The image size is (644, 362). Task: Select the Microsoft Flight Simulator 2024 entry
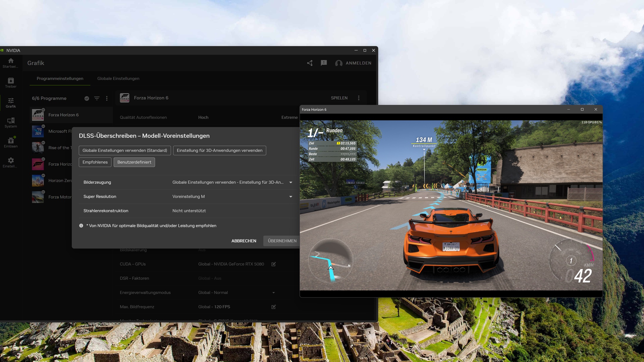[51, 131]
